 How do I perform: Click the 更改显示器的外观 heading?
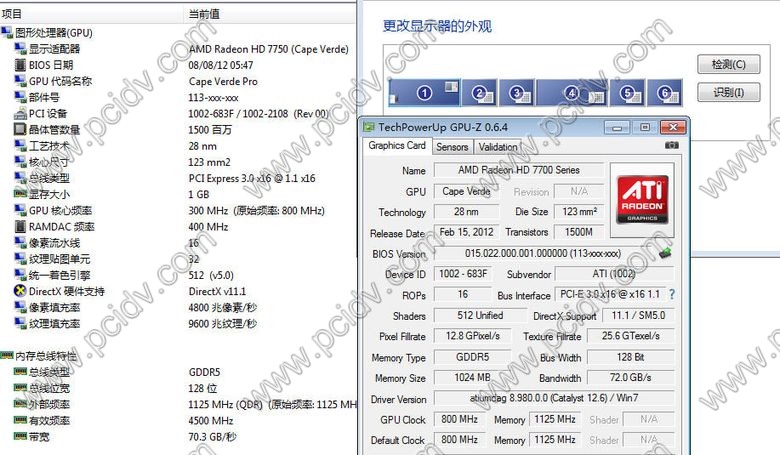pyautogui.click(x=437, y=26)
